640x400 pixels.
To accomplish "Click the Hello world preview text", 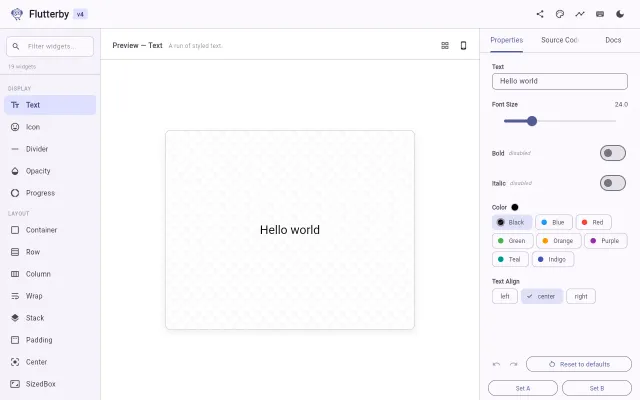I will (290, 230).
